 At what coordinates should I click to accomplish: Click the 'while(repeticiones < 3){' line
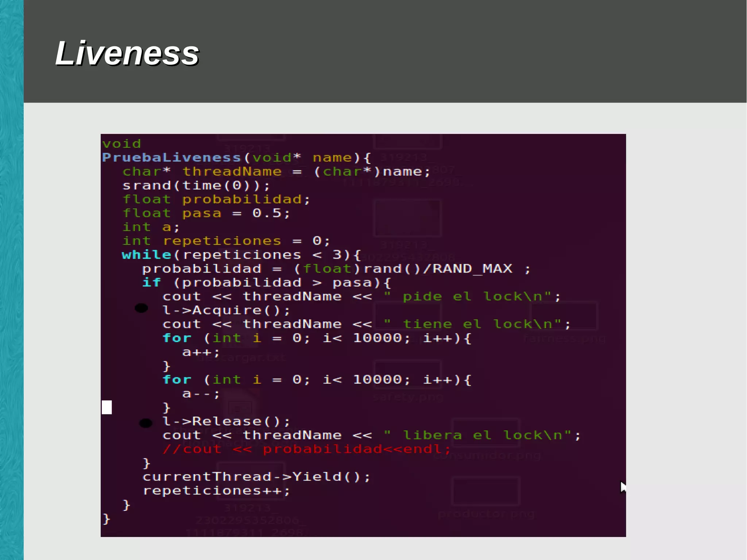click(x=241, y=255)
